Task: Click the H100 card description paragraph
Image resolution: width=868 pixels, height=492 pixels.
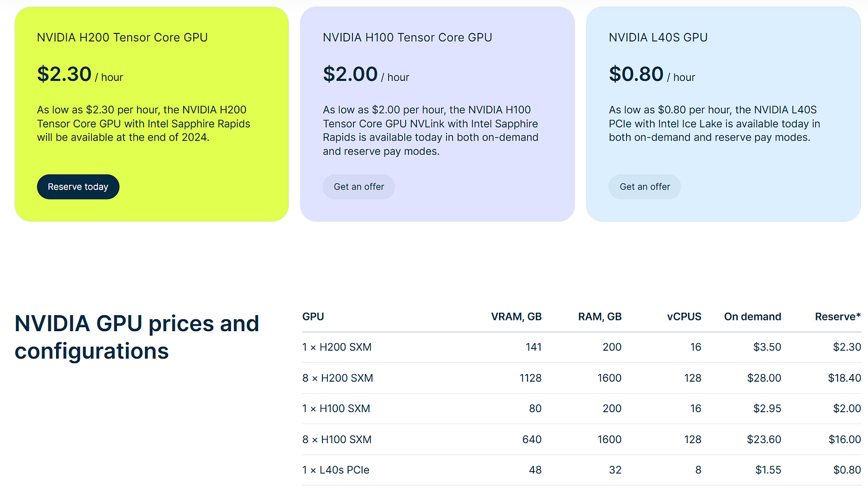Action: (430, 130)
